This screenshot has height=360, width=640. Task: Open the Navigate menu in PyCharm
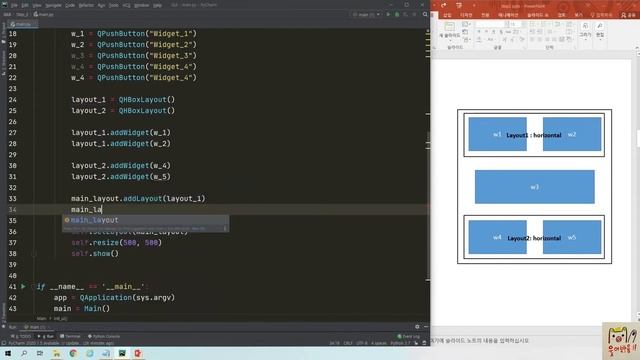53,5
